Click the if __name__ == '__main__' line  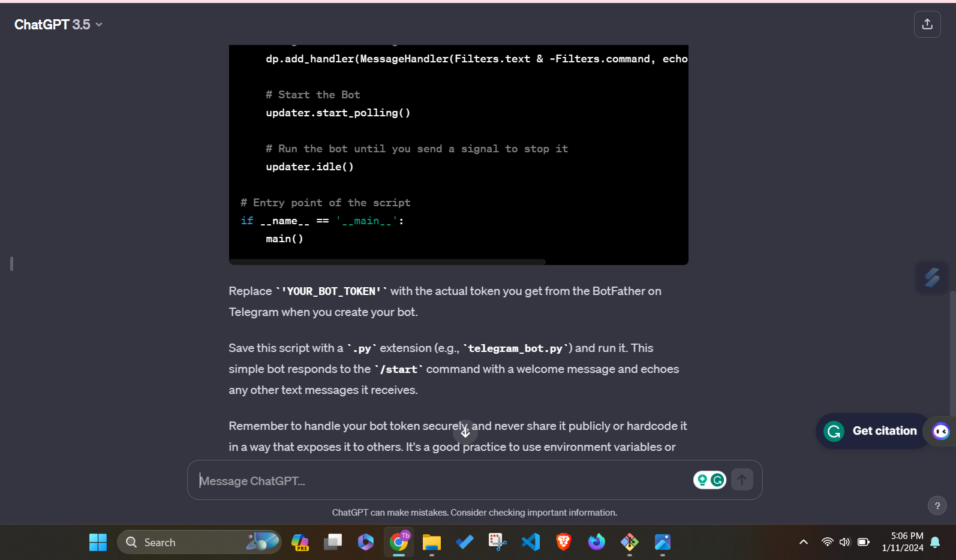322,221
